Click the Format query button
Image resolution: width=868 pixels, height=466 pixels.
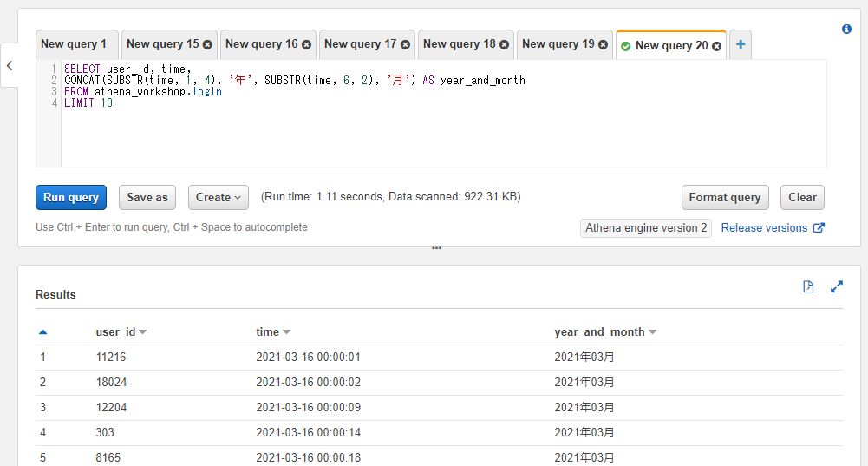725,197
